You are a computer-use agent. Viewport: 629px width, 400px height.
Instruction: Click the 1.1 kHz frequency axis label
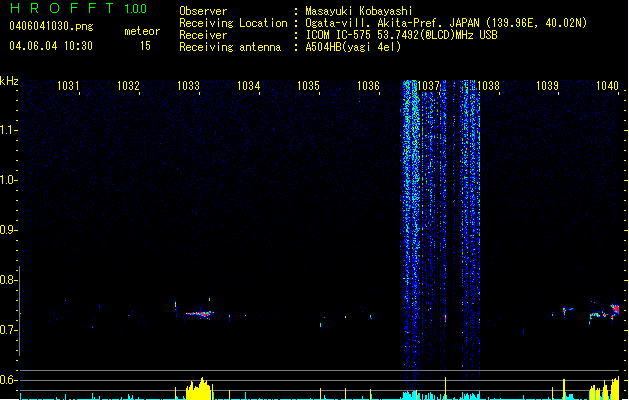[x=8, y=130]
